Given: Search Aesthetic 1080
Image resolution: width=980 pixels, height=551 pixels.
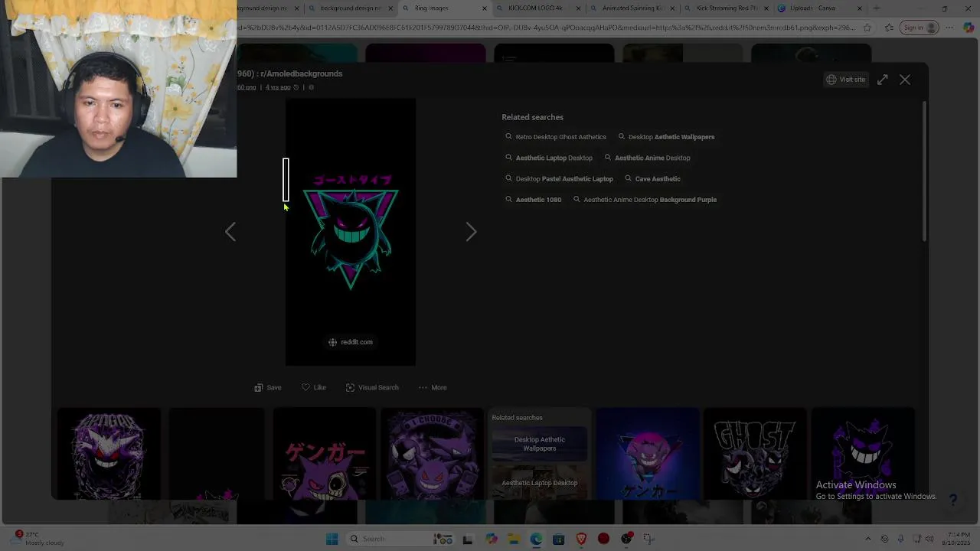Looking at the screenshot, I should click(x=534, y=200).
